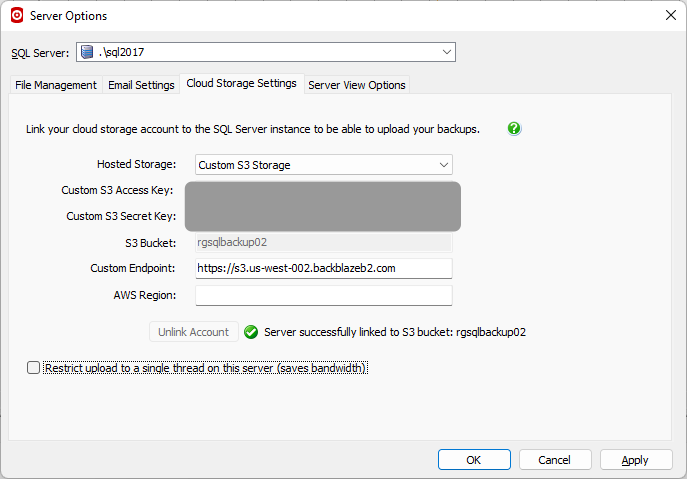Click the Server Options app icon in title bar

(x=16, y=15)
